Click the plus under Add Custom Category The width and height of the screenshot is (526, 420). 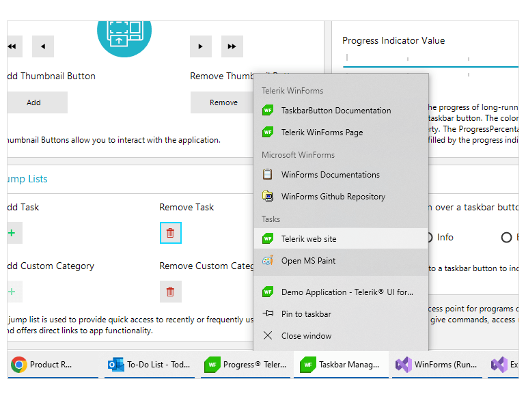tap(14, 292)
